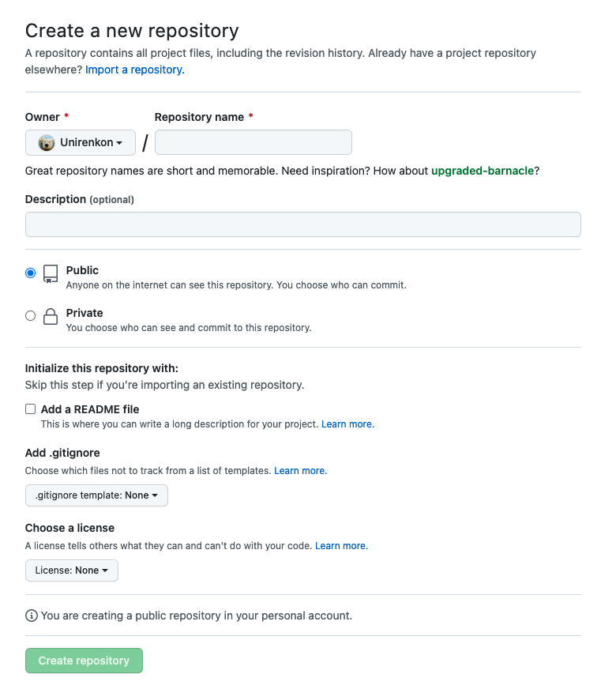Open license Learn more link
The image size is (616, 689).
pos(342,546)
